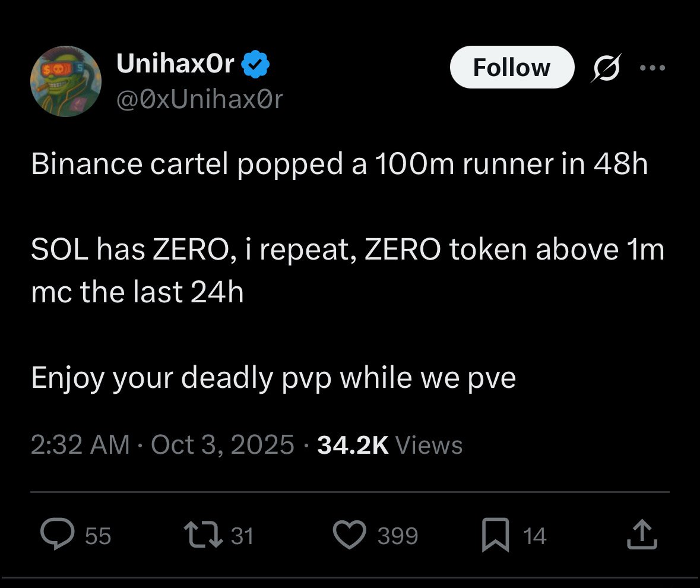Click the Grok slashed-circle icon
The width and height of the screenshot is (700, 588).
(x=606, y=68)
